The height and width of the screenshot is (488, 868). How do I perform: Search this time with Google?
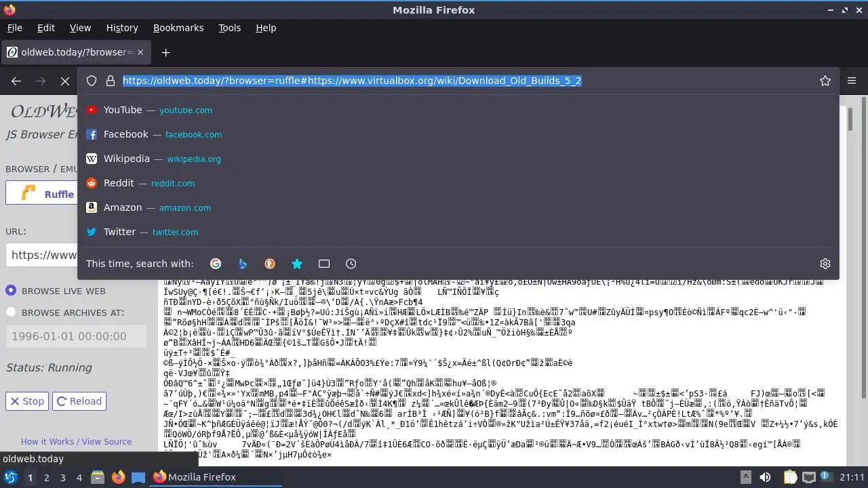click(216, 264)
